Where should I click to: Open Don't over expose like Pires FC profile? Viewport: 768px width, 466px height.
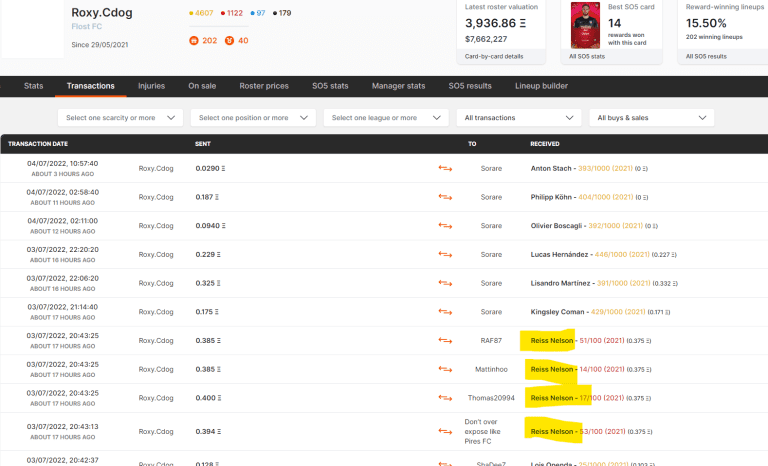[x=482, y=432]
